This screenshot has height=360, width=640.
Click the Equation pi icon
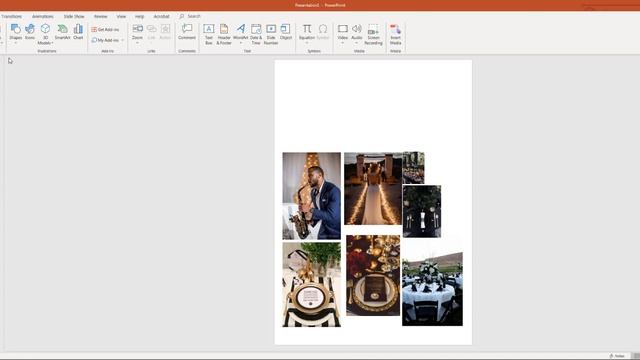[307, 29]
